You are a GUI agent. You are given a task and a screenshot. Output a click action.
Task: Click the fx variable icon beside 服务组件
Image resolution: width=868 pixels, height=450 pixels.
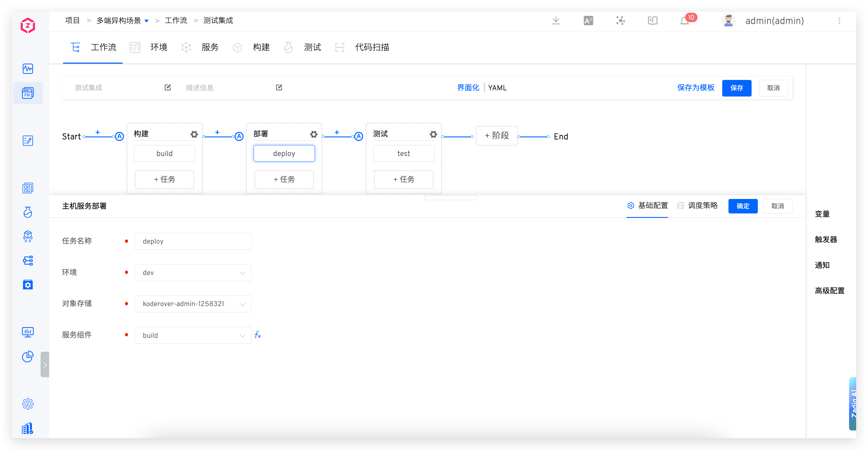258,335
